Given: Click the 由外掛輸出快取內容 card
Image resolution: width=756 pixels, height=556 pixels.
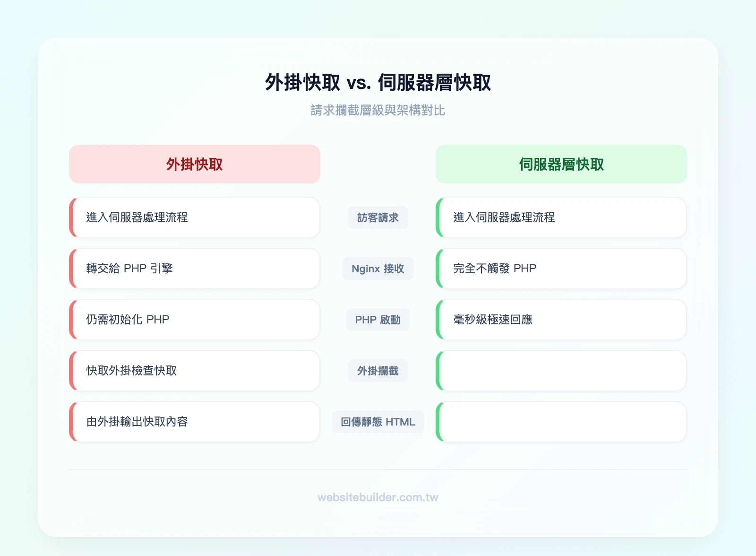Looking at the screenshot, I should pos(194,422).
